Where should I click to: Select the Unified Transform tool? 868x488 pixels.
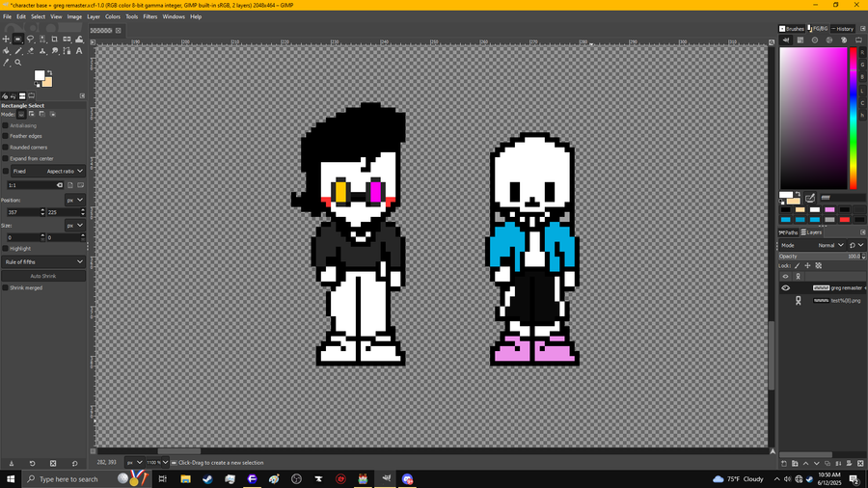(67, 40)
